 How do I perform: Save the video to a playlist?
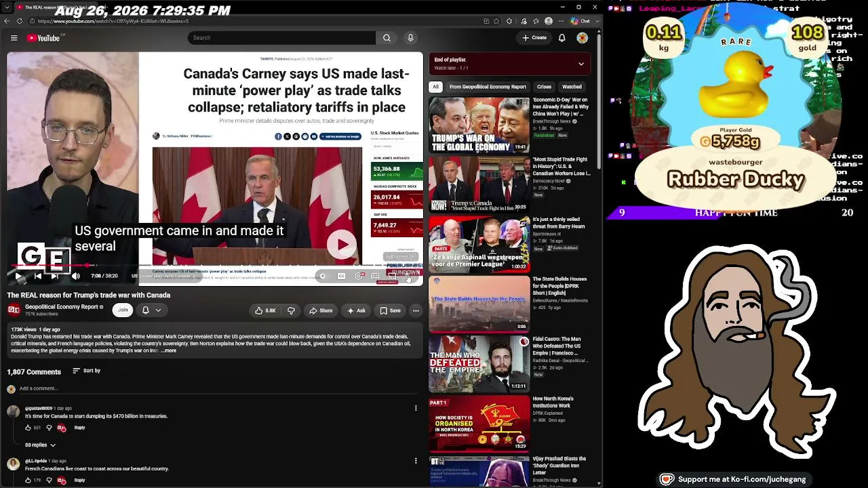pos(390,310)
